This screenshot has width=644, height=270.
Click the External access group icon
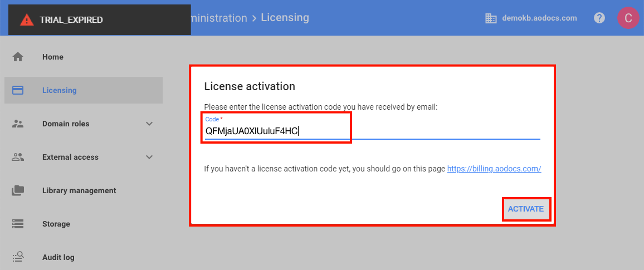[18, 157]
